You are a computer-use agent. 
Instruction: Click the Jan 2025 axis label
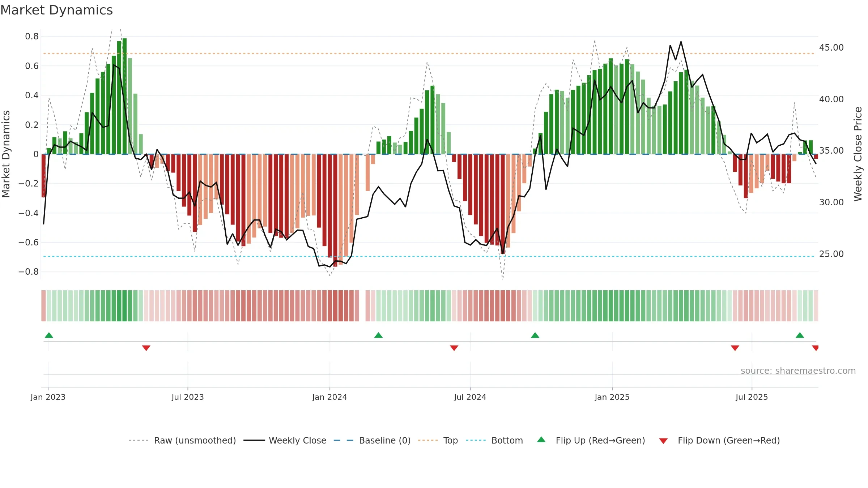(x=612, y=397)
